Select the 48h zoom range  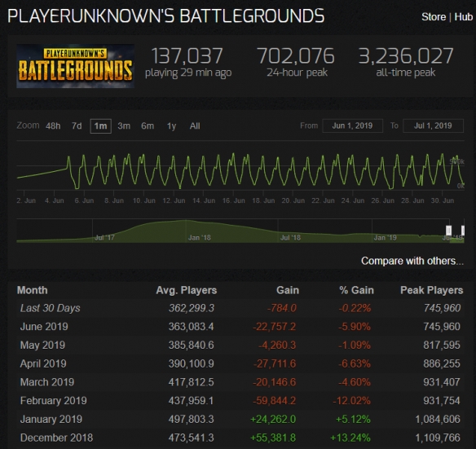pos(53,126)
